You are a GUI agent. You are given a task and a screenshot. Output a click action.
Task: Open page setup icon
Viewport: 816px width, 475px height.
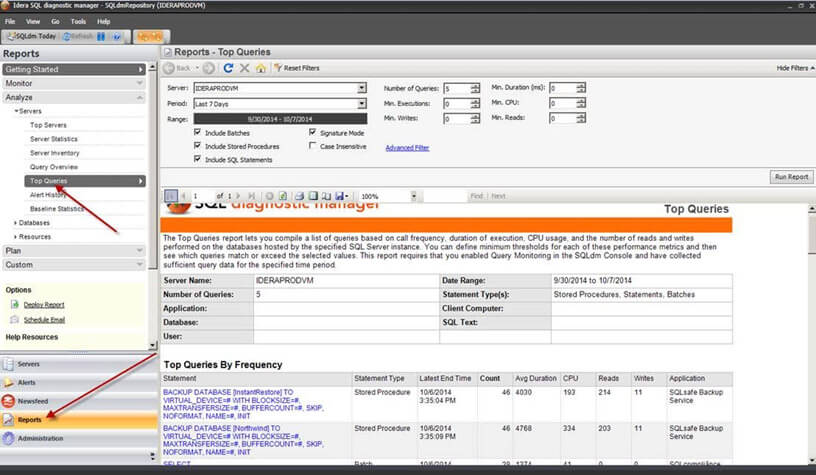click(x=326, y=196)
